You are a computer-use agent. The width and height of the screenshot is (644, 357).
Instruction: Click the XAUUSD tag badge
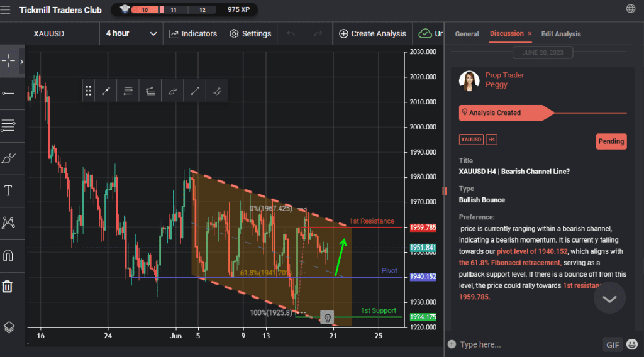coord(471,140)
